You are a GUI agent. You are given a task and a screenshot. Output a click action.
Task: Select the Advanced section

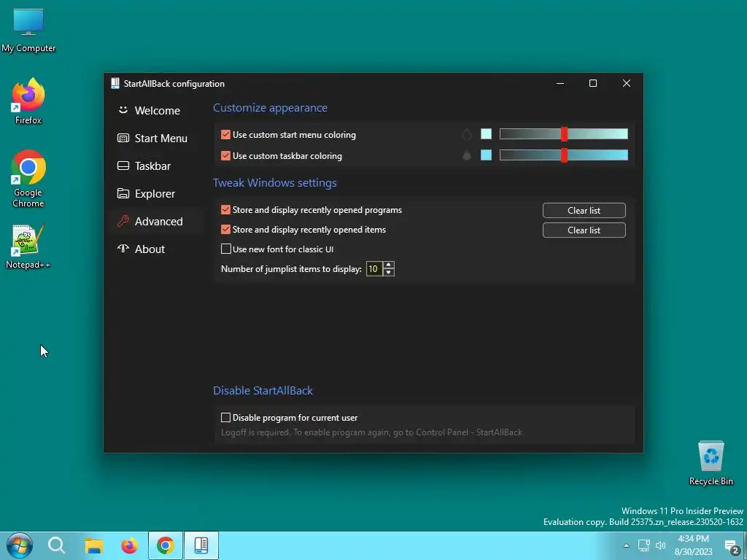tap(158, 222)
